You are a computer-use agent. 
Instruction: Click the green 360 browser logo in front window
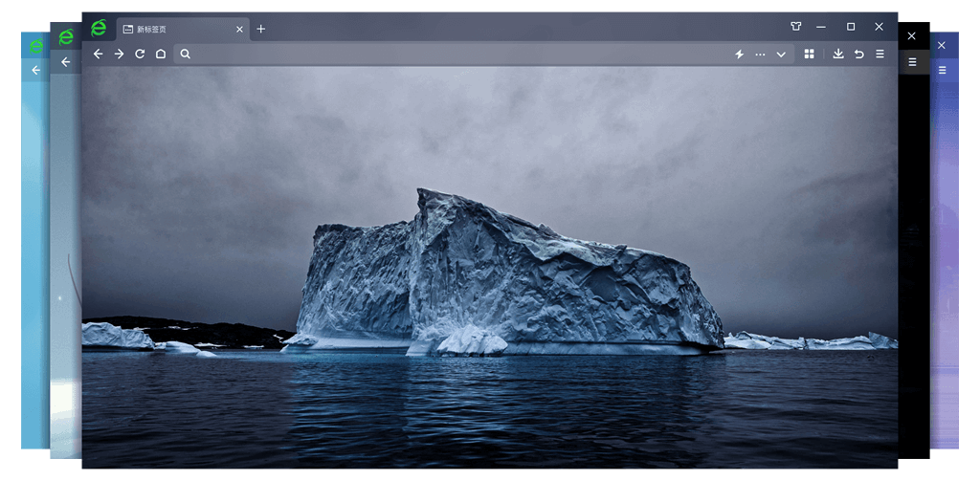click(x=99, y=28)
